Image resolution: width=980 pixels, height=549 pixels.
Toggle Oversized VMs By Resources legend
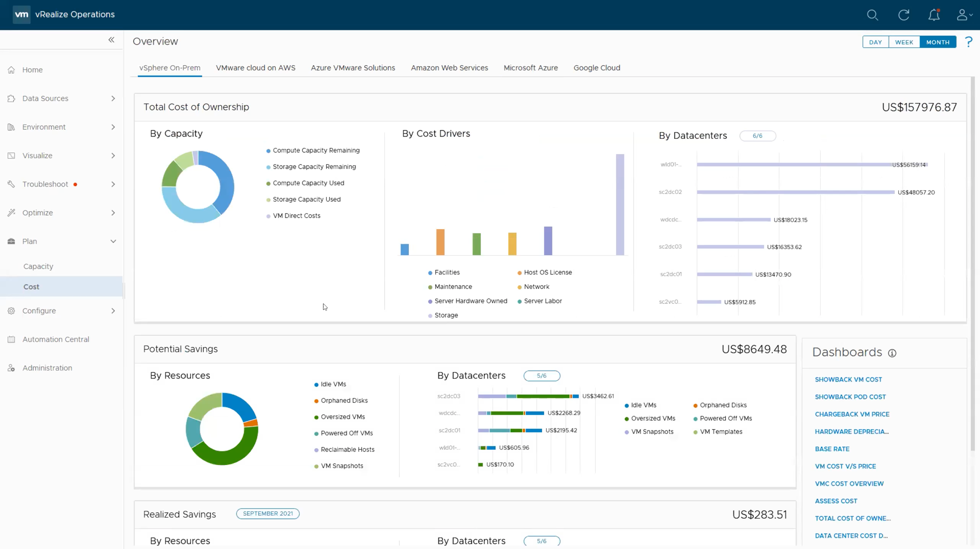coord(339,417)
